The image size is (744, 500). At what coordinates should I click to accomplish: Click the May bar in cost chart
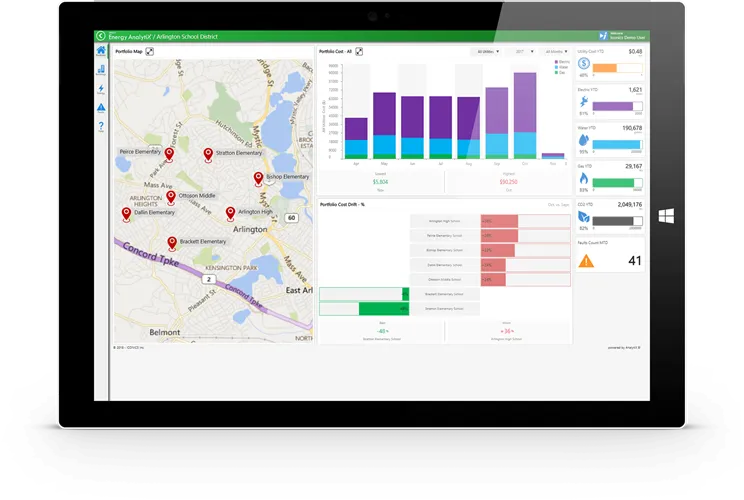coord(384,125)
